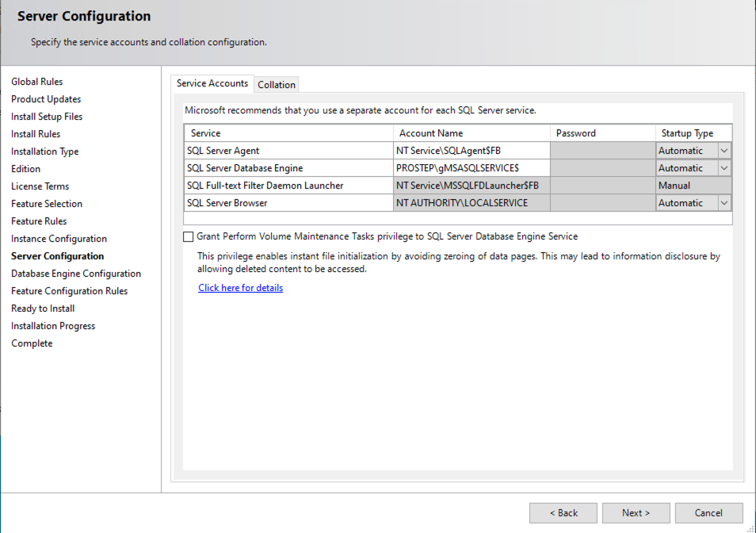Select Instance Configuration step
756x533 pixels.
coord(59,239)
